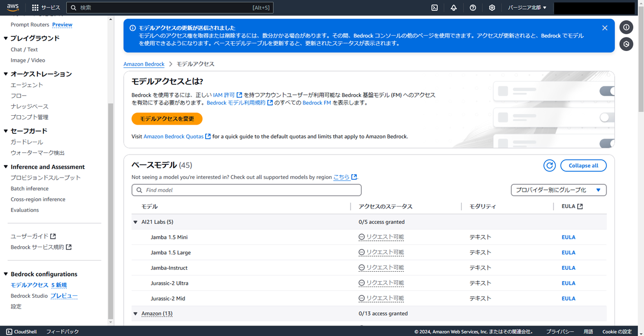
Task: Click the Jamba 1.5 Large status icon
Action: (x=361, y=252)
